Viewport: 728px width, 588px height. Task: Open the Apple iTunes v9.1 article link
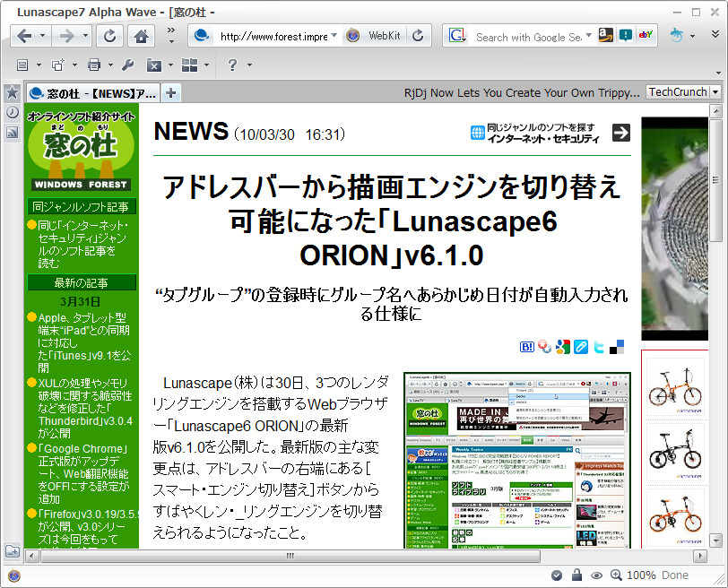coord(84,343)
